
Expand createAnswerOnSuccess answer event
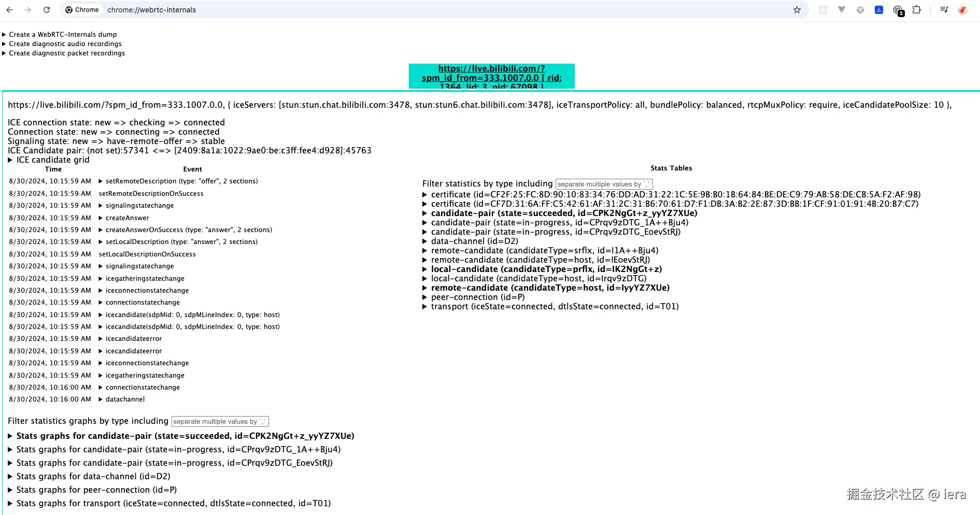186,230
